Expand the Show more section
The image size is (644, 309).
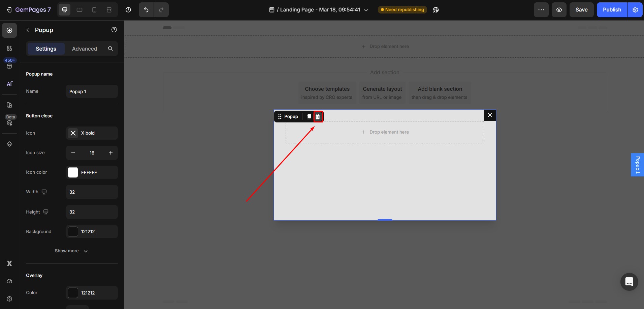[71, 251]
